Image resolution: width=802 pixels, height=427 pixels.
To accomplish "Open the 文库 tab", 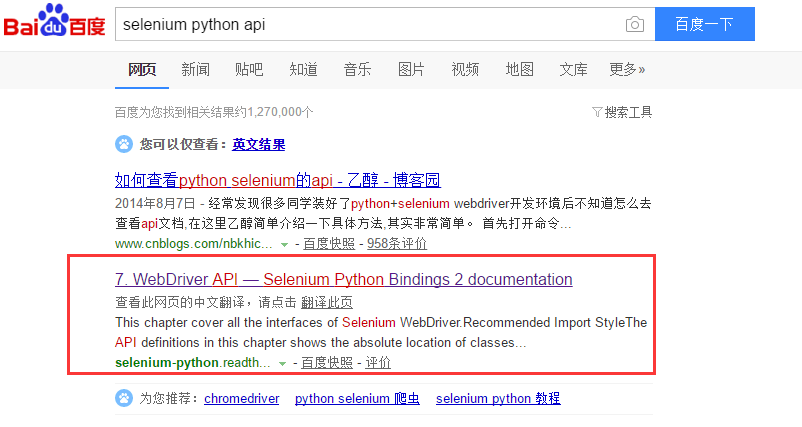I will coord(573,69).
